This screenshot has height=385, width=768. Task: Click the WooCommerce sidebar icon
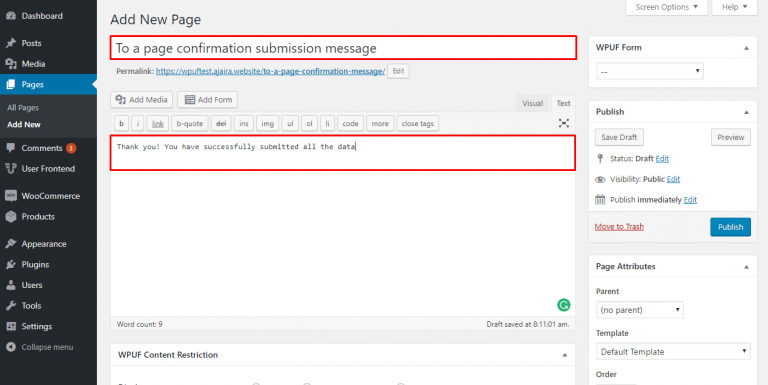[11, 196]
